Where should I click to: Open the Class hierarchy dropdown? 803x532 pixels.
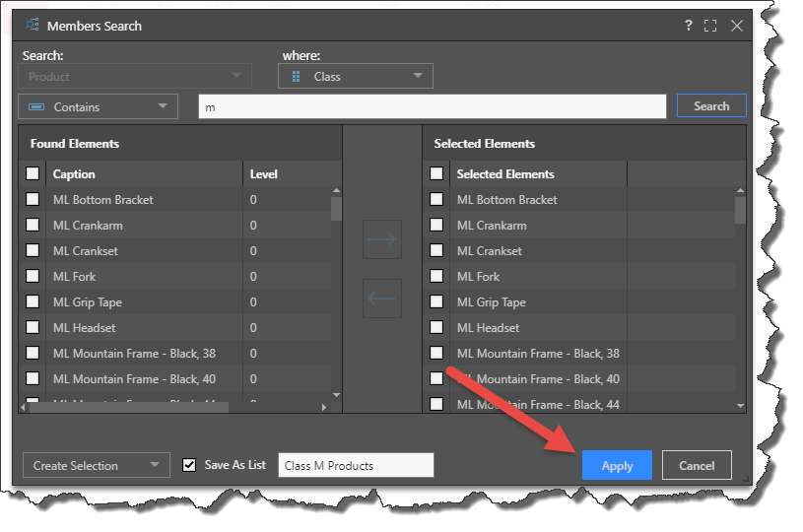356,77
